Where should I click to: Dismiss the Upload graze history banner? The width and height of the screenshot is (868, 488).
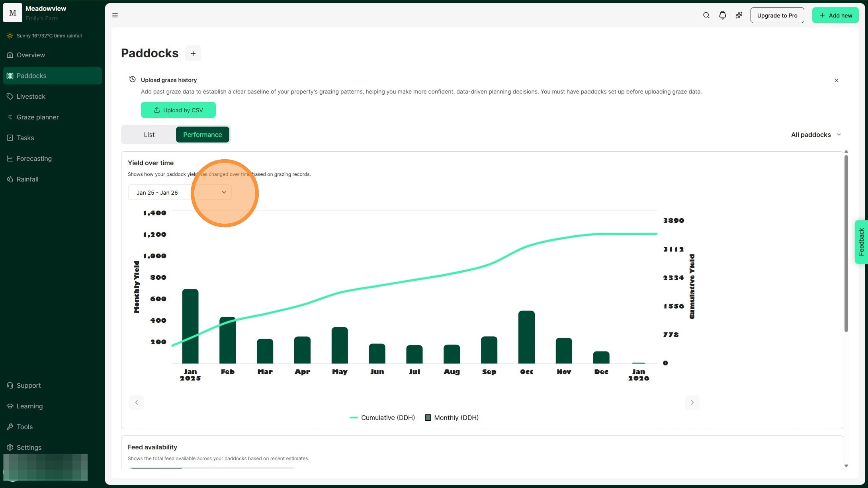836,80
